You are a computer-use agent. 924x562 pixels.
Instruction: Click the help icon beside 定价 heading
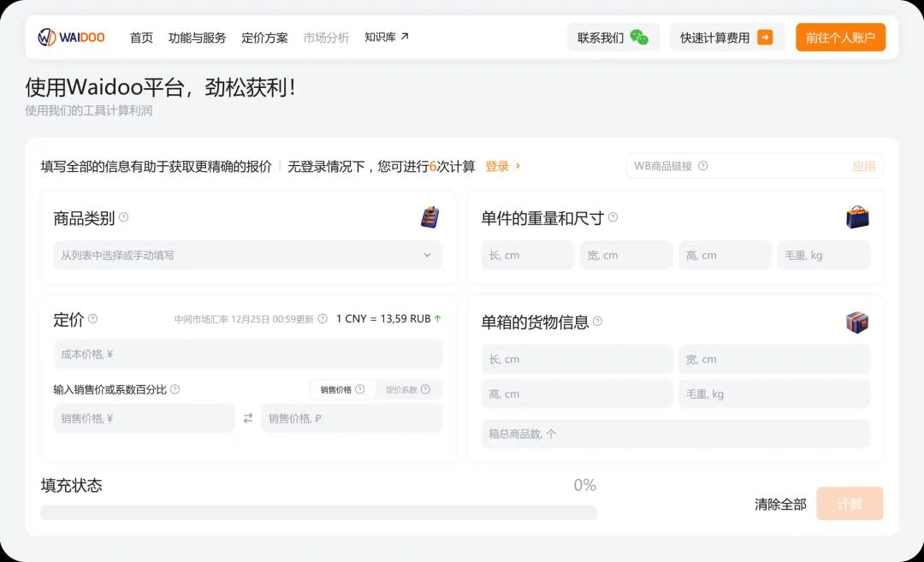point(92,319)
